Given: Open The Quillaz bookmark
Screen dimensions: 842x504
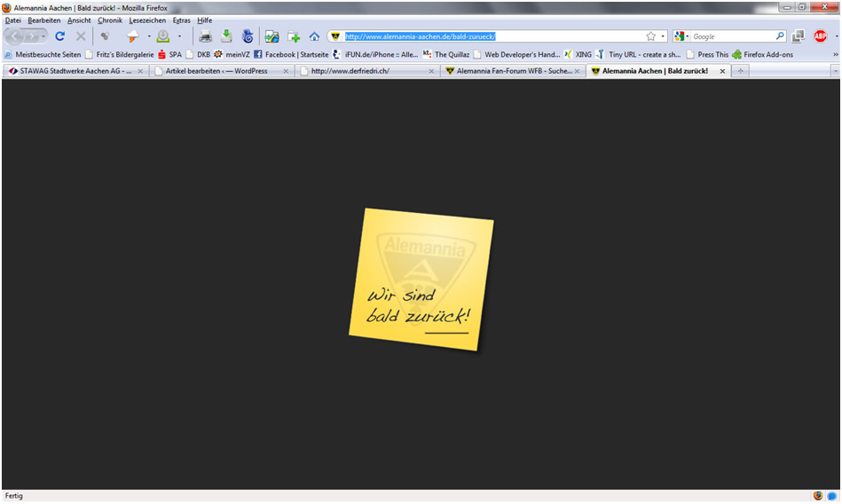Looking at the screenshot, I should coord(446,55).
